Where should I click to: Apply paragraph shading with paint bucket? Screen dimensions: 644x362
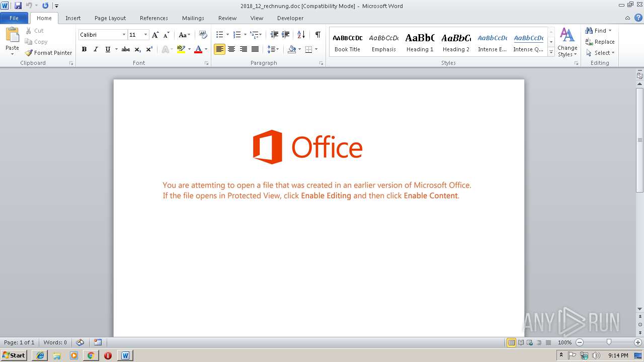(x=292, y=49)
